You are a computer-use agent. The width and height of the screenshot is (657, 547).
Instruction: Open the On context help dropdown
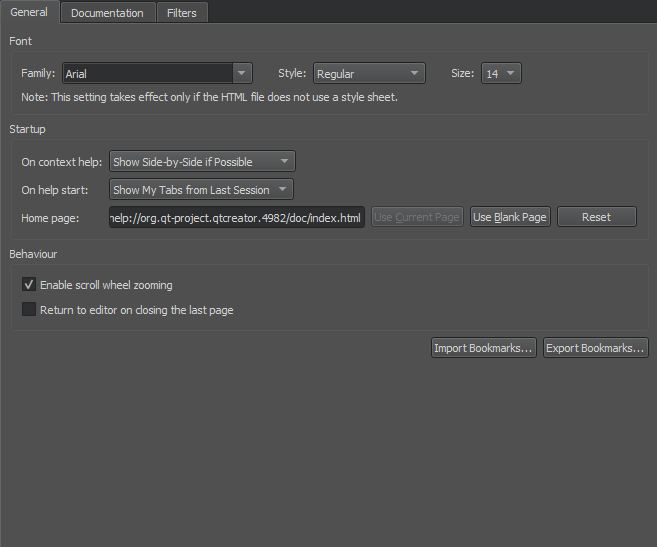click(x=202, y=161)
